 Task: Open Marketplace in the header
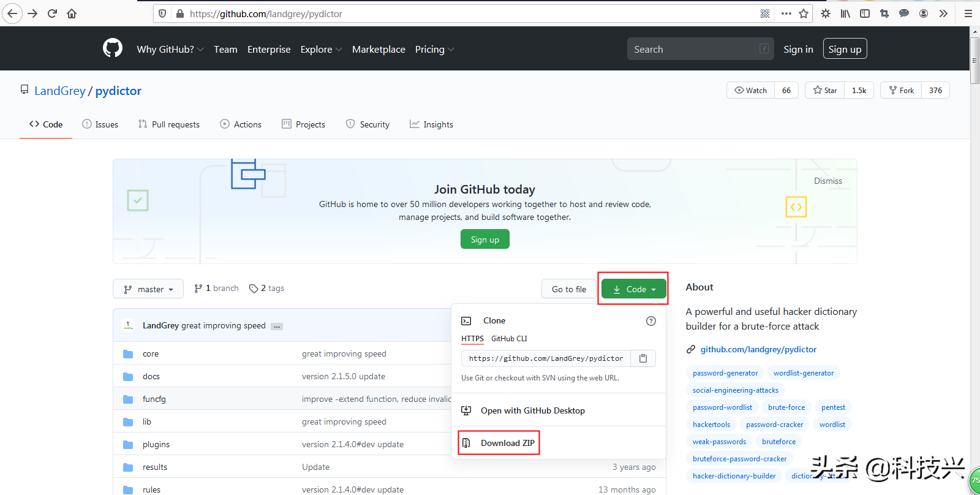click(x=379, y=50)
